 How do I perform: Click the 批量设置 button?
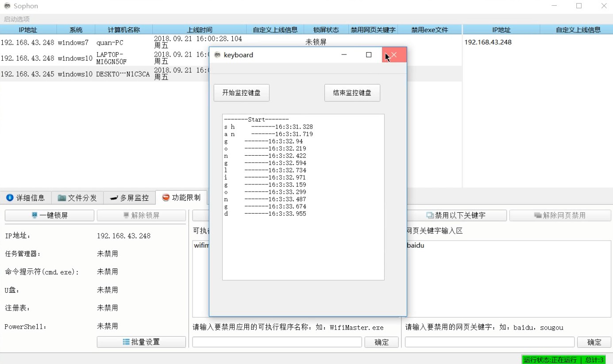tap(141, 342)
